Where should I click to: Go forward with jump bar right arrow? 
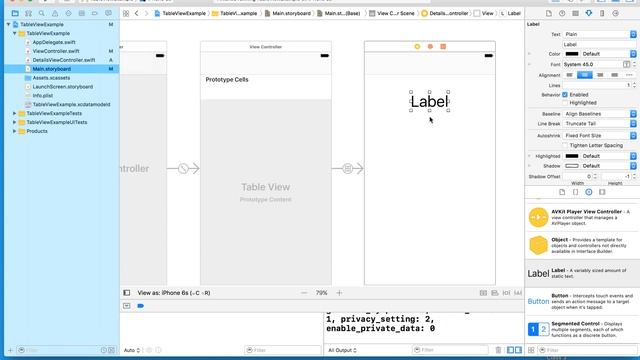pyautogui.click(x=146, y=13)
